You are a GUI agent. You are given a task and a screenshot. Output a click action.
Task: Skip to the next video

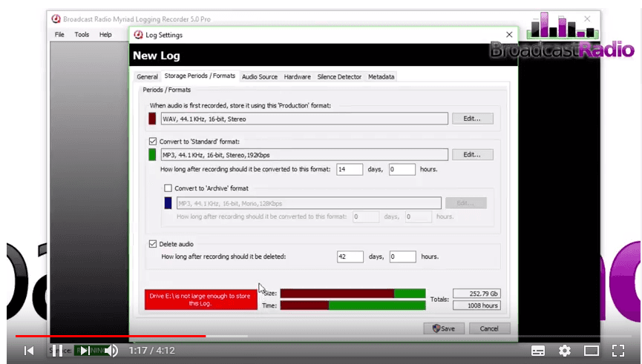click(84, 351)
